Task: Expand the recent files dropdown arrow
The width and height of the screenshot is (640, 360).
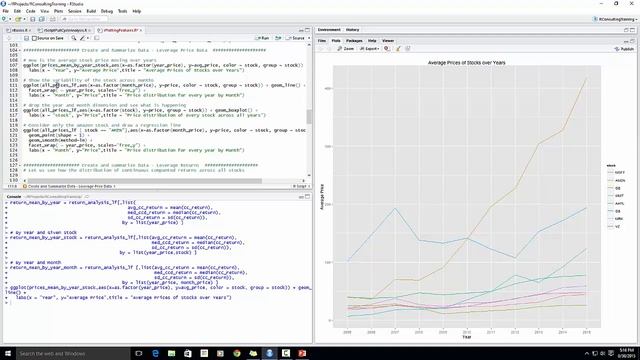Action: click(24, 19)
